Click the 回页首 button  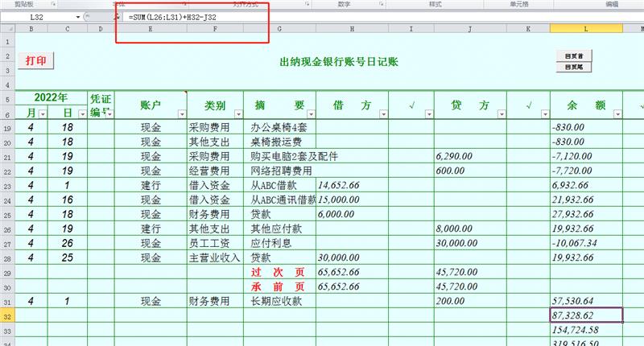pos(574,56)
